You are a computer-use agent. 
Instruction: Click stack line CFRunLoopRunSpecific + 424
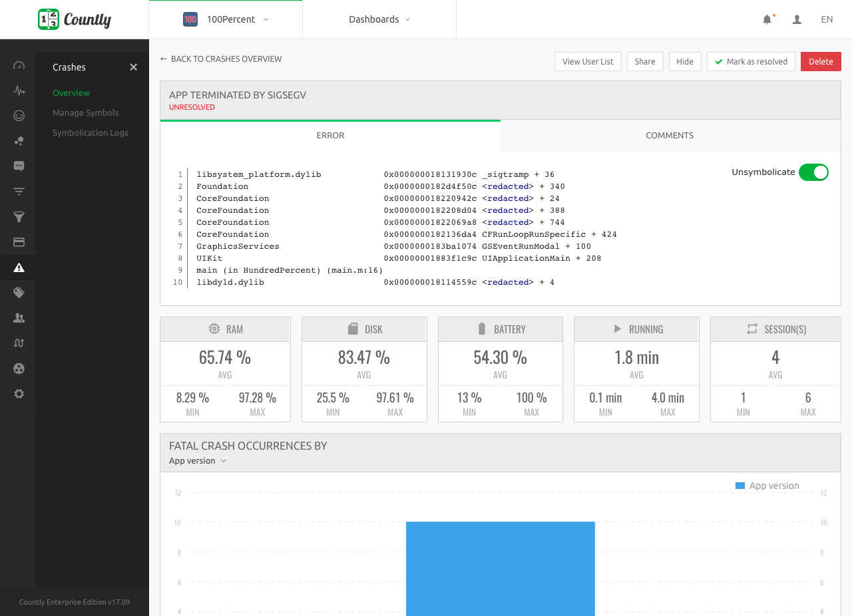pos(407,235)
